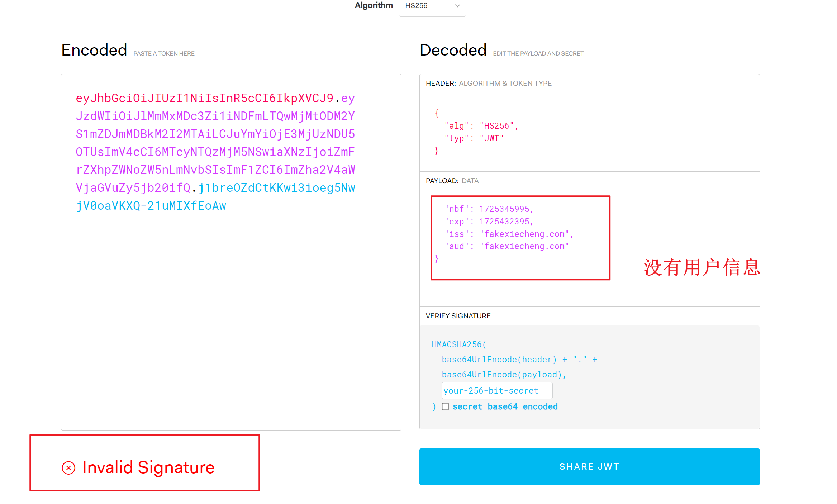Click the Algorithm label
The image size is (837, 504).
(374, 5)
